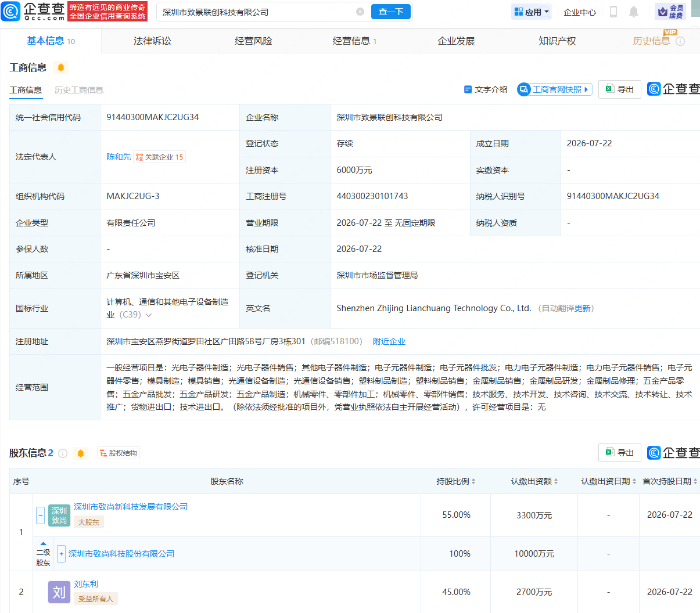Click bell alert icon next to 股东信息
Image resolution: width=700 pixels, height=613 pixels.
point(81,453)
